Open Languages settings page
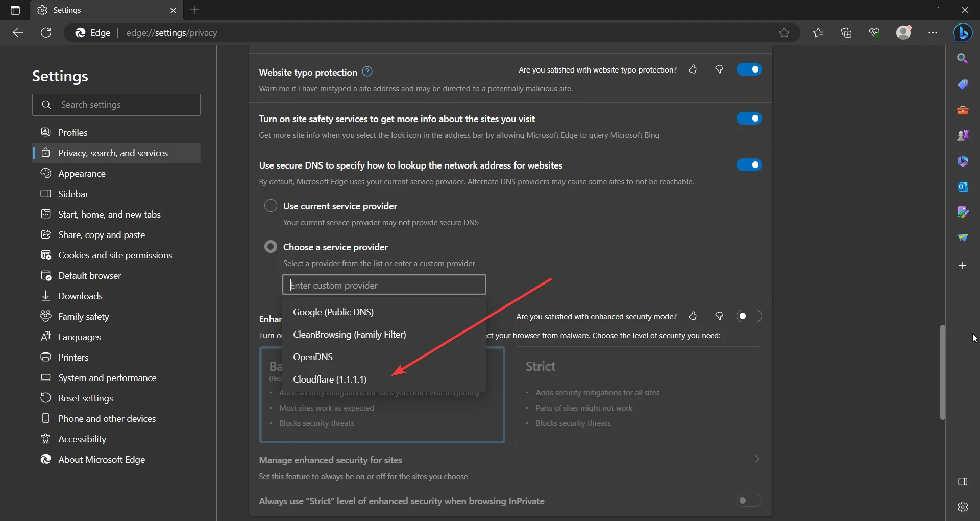The image size is (980, 521). coord(116,337)
